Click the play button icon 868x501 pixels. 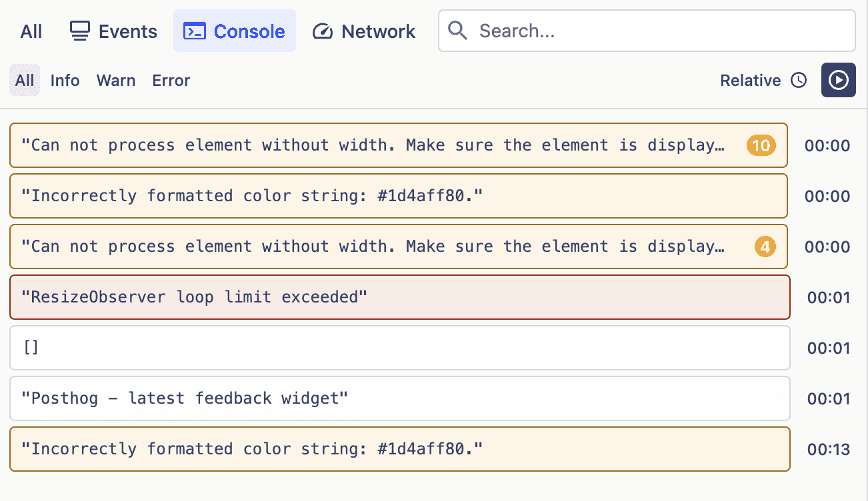pos(838,80)
